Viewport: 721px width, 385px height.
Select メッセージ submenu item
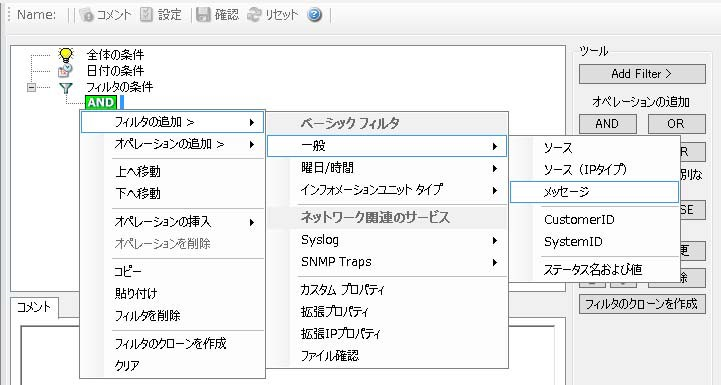click(595, 192)
